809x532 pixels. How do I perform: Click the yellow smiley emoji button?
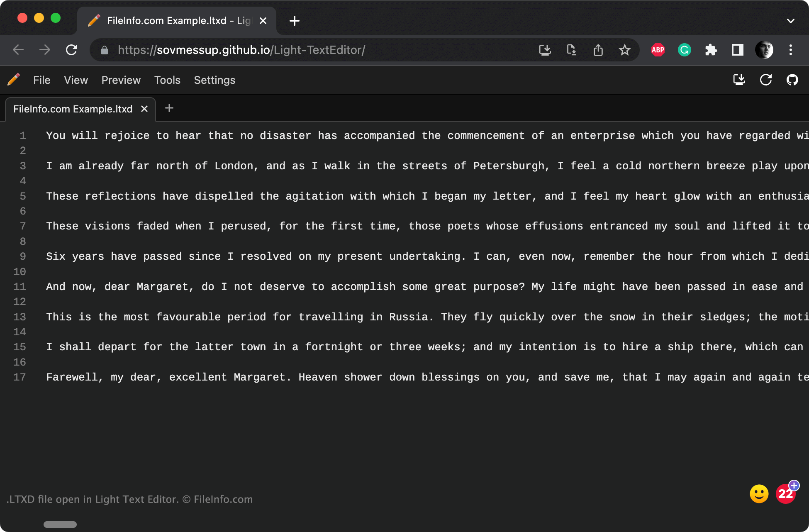coord(759,494)
